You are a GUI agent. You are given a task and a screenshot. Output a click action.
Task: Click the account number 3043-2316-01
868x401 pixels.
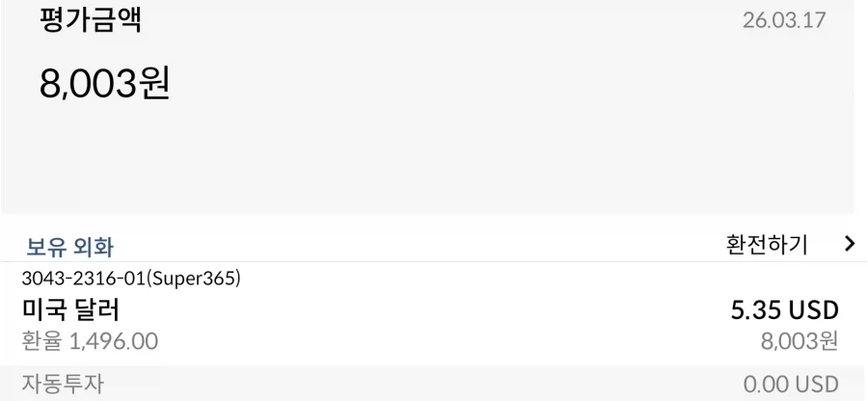tap(80, 281)
